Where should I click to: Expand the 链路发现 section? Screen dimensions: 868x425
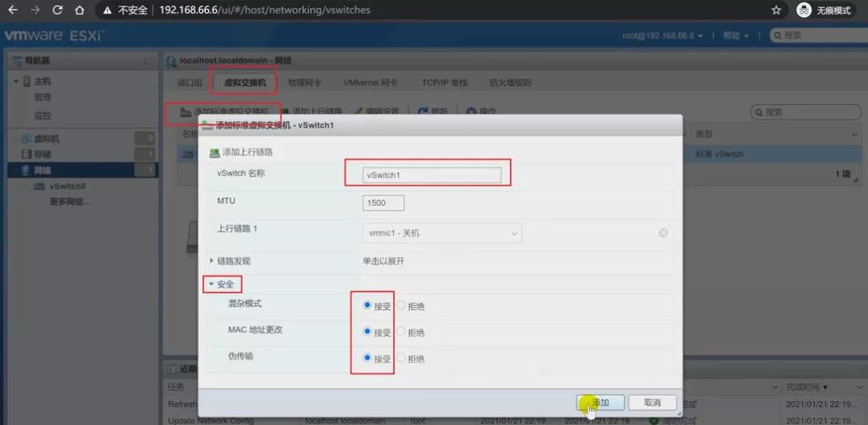pos(211,260)
